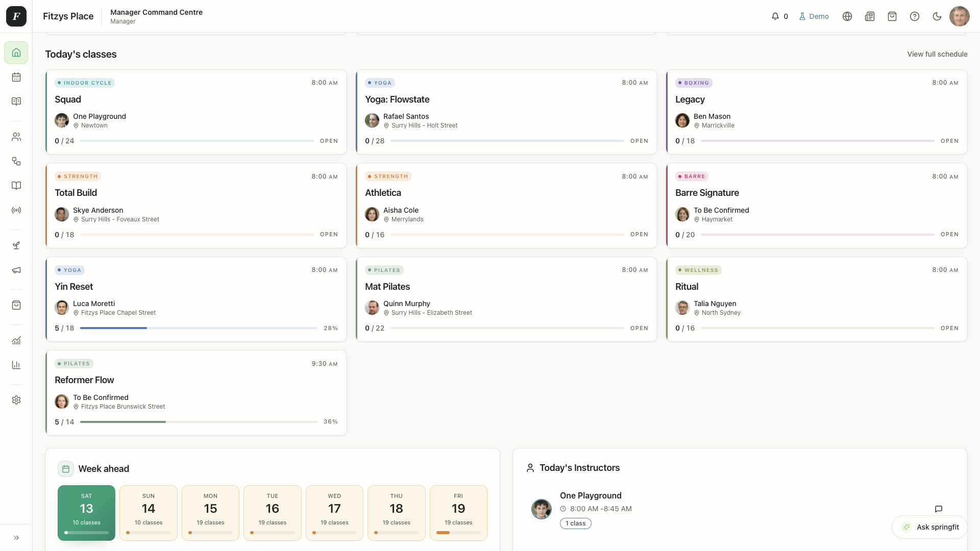Click the broadcast signal icon in sidebar

tap(16, 210)
